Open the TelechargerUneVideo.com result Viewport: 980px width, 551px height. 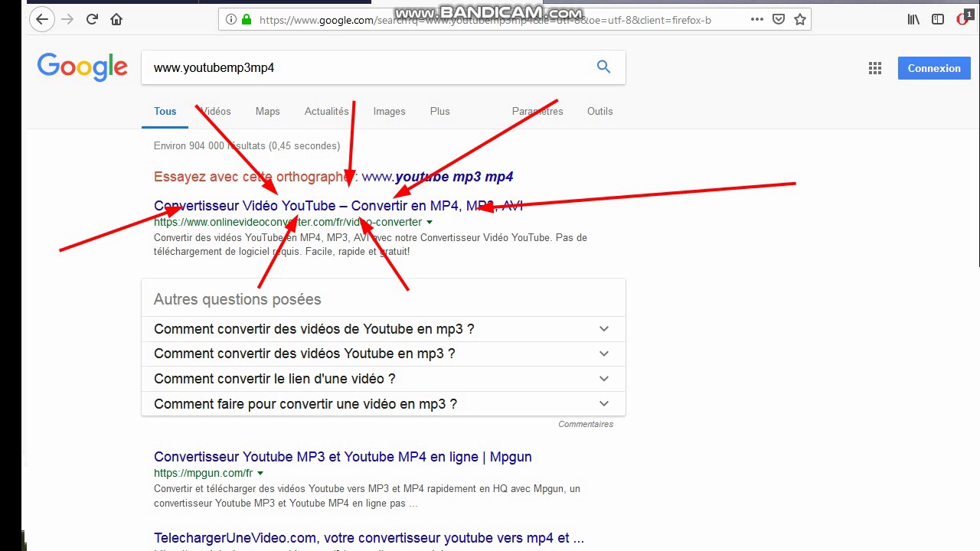coord(368,538)
